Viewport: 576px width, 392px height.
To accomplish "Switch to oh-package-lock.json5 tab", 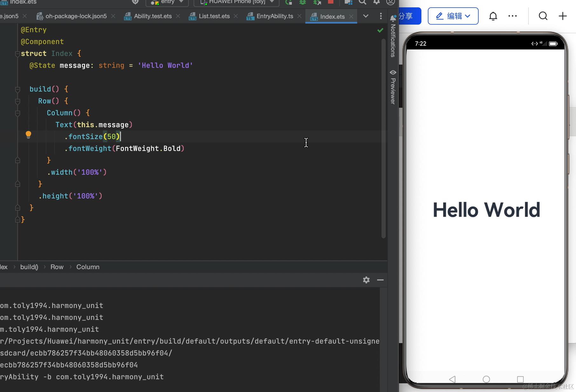I will 76,16.
